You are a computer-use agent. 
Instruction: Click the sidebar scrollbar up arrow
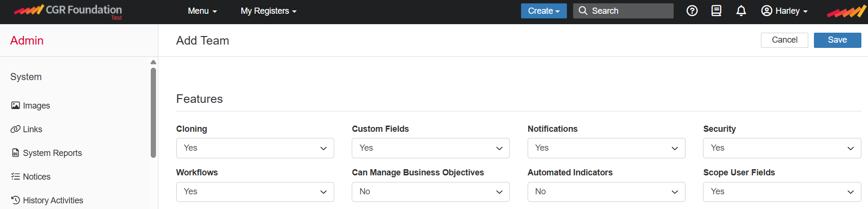(153, 62)
